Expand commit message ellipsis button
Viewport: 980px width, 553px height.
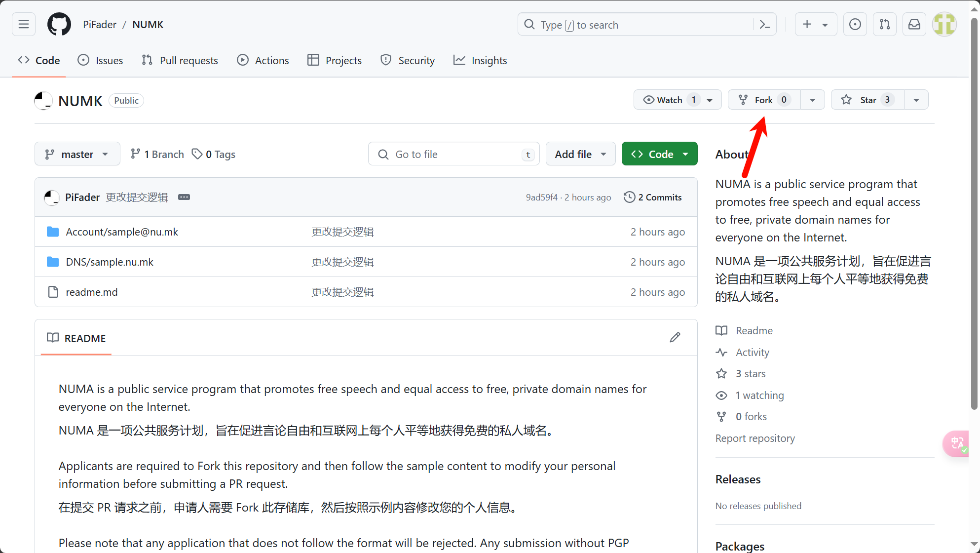pyautogui.click(x=184, y=197)
